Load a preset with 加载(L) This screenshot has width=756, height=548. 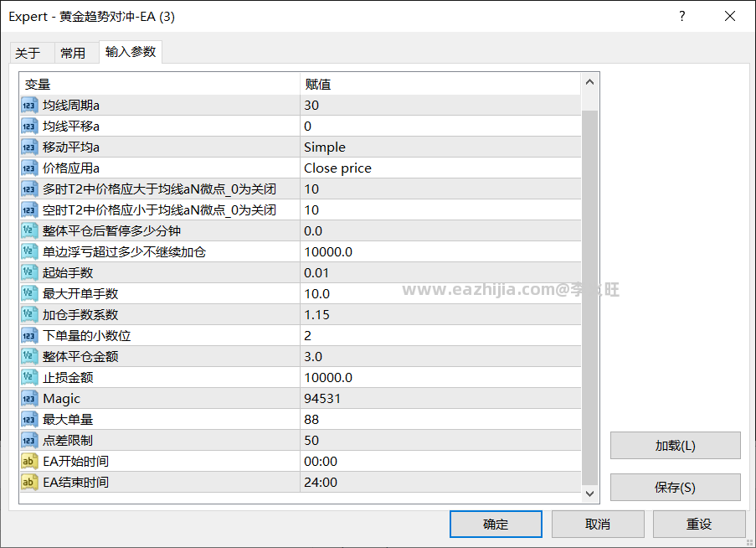[675, 445]
